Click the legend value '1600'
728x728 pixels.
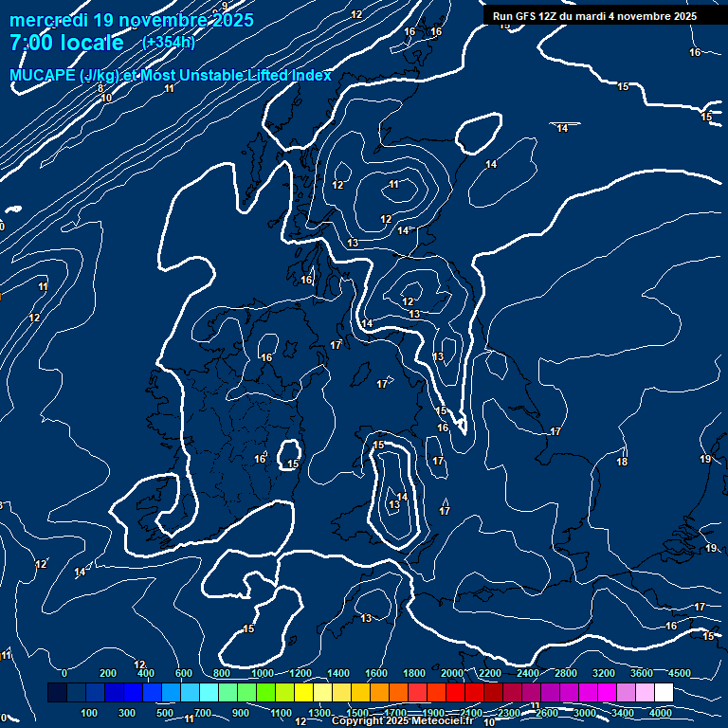pyautogui.click(x=376, y=673)
